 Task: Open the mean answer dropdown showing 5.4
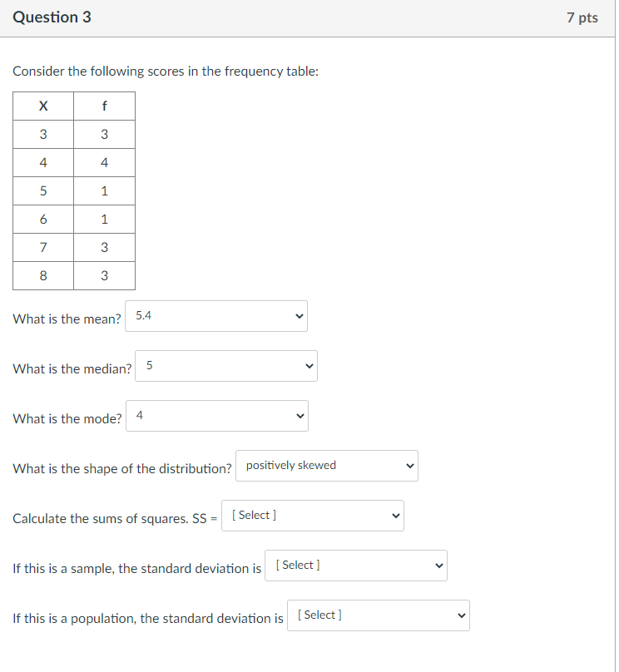216,316
